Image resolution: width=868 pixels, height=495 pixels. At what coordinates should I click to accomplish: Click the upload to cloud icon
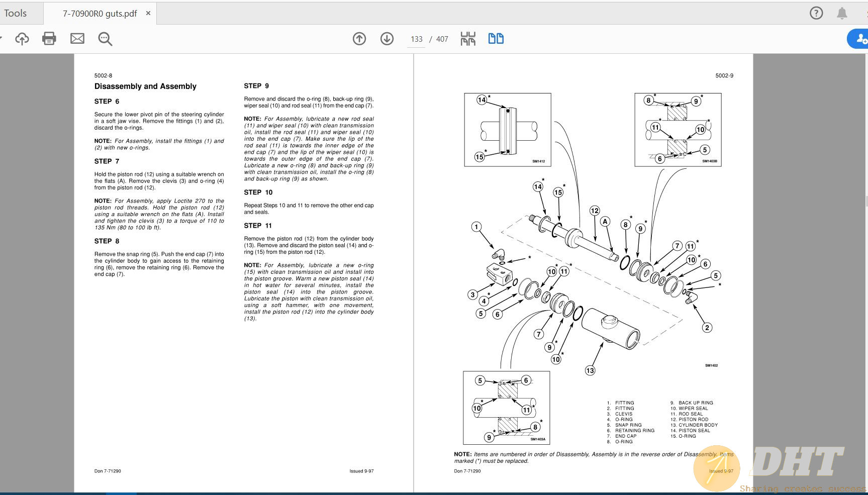pos(22,39)
